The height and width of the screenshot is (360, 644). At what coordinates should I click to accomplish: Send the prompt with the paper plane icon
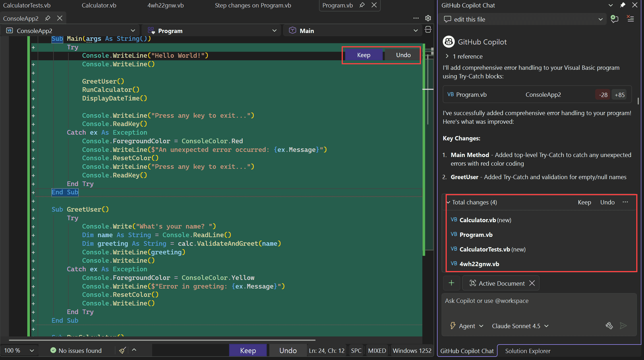pyautogui.click(x=624, y=326)
